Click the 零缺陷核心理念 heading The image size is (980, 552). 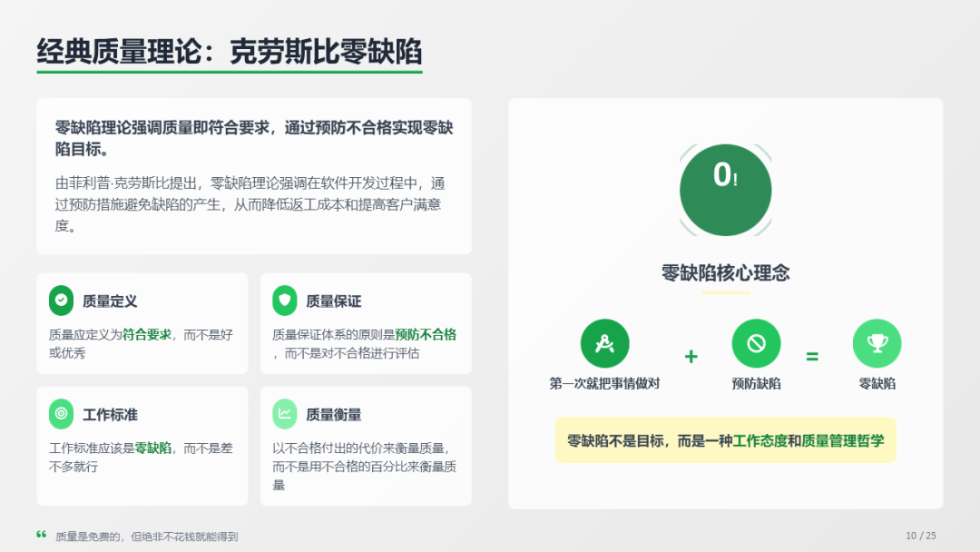tap(725, 272)
